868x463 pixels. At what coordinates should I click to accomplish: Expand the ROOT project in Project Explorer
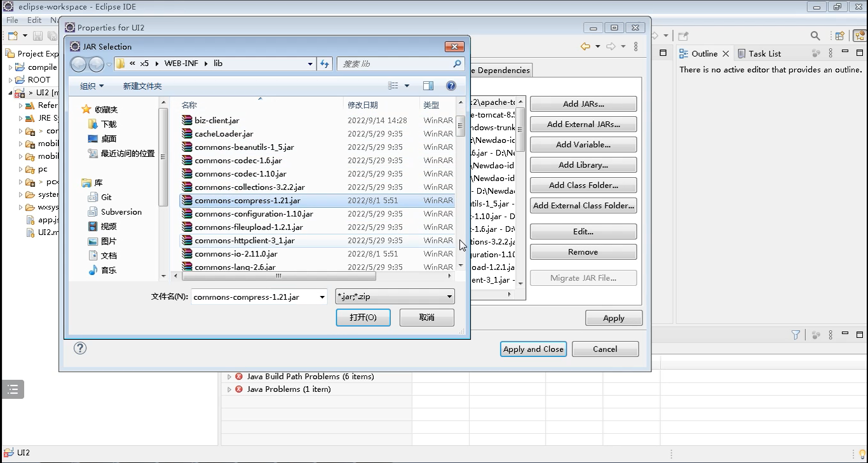[x=11, y=80]
